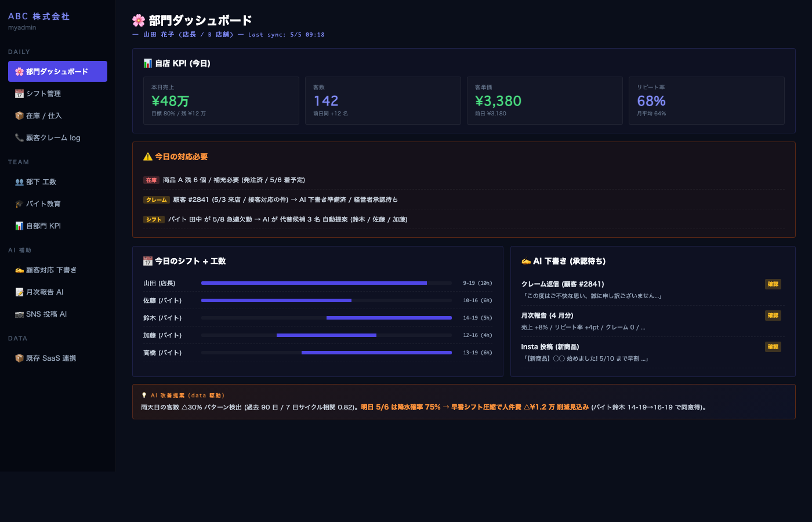Viewport: 812px width, 522px height.
Task: Click バイト 田中 が 5/8 急遽欠勤 alert text
Action: pos(288,220)
